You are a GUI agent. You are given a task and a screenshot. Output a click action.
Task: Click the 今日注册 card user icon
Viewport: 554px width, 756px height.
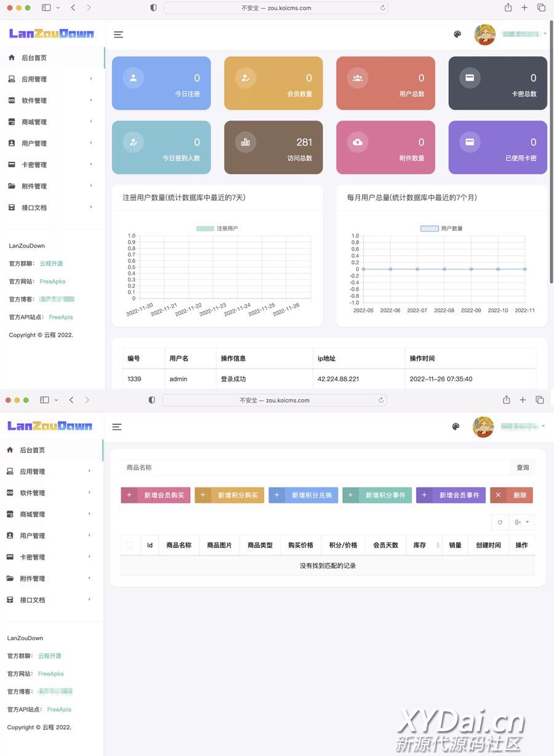134,78
